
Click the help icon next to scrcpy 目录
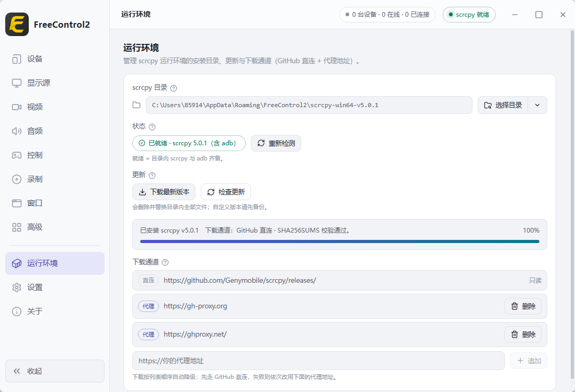(x=174, y=88)
